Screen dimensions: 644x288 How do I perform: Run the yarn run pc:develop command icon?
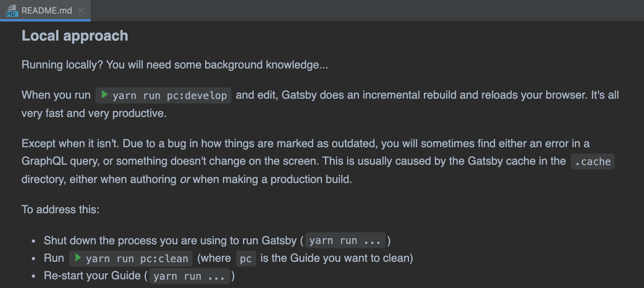pos(105,95)
